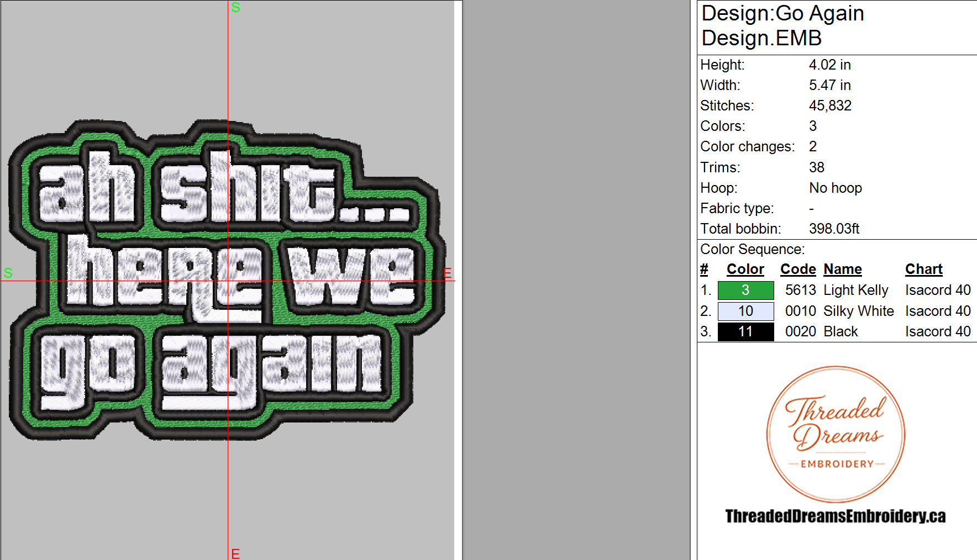
Task: Click the Silky White color swatch
Action: [745, 311]
